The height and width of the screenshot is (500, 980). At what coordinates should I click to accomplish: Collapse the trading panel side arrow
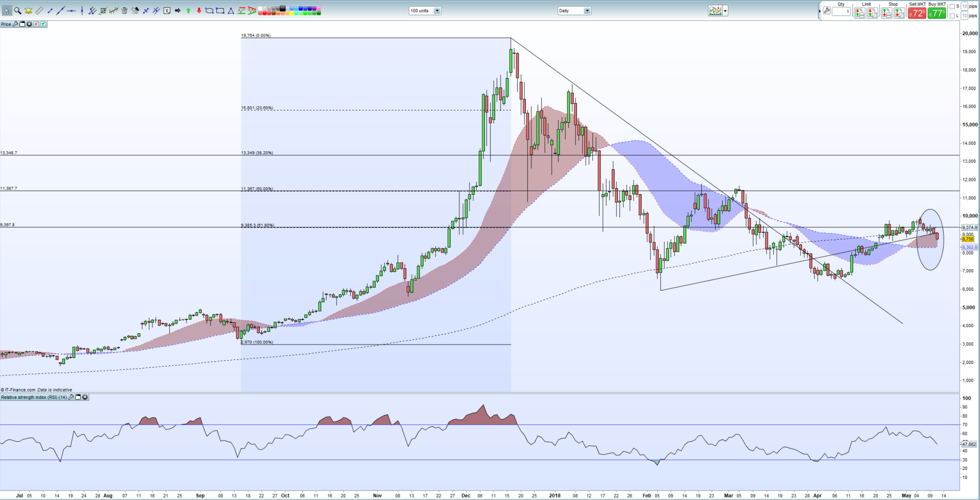[820, 11]
